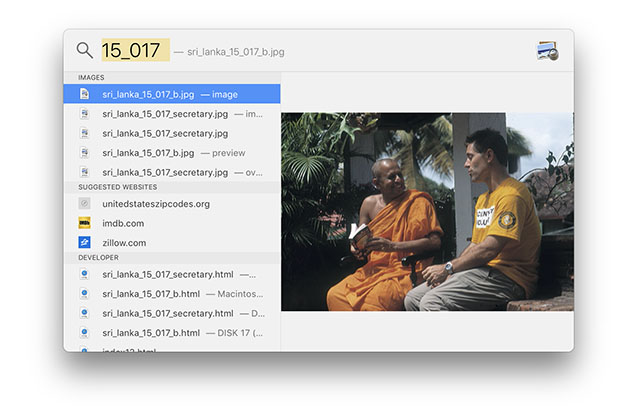Click file icon of sri_lanka_15_017_b.jpg preview row

point(84,153)
